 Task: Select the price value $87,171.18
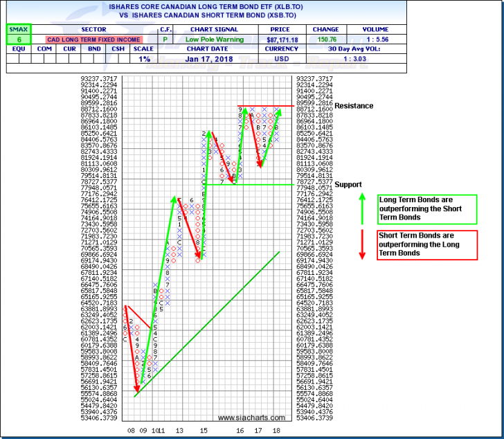tap(282, 40)
